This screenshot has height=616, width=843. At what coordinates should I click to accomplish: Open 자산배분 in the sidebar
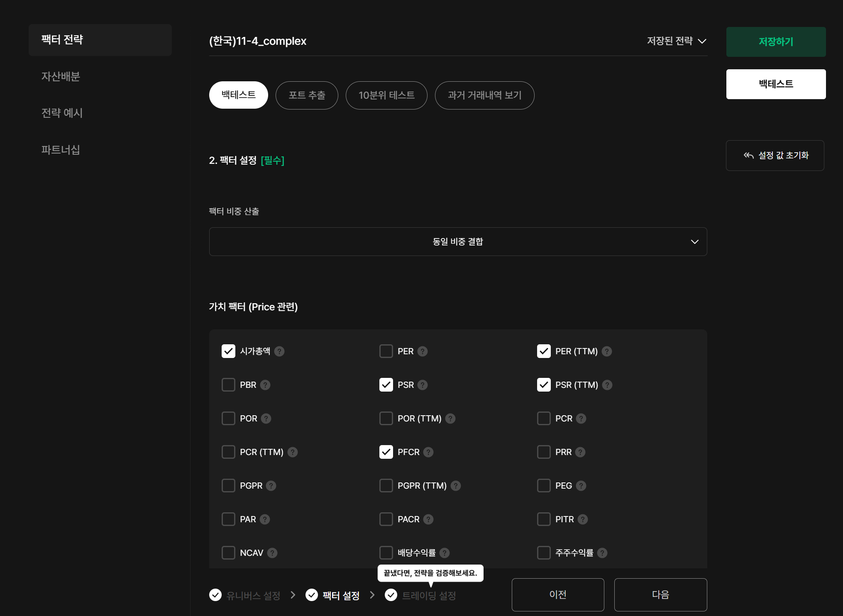pyautogui.click(x=61, y=76)
